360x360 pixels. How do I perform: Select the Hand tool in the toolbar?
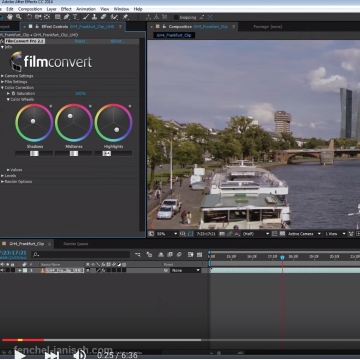pyautogui.click(x=10, y=17)
